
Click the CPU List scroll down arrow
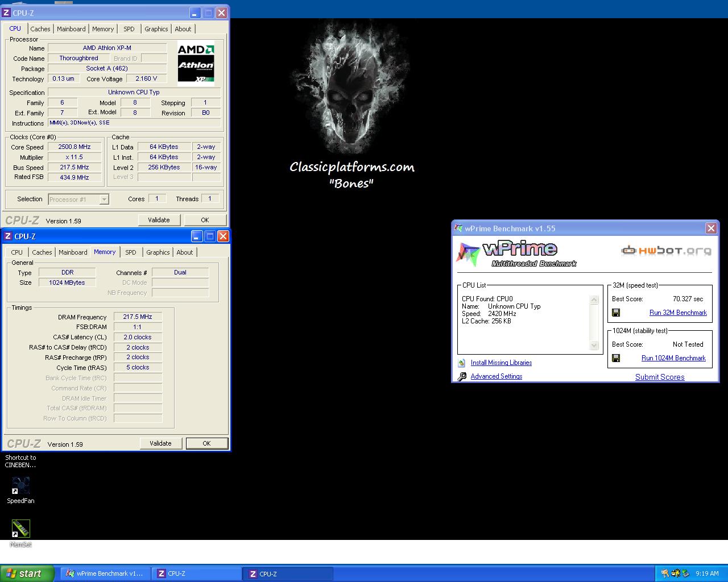click(594, 346)
